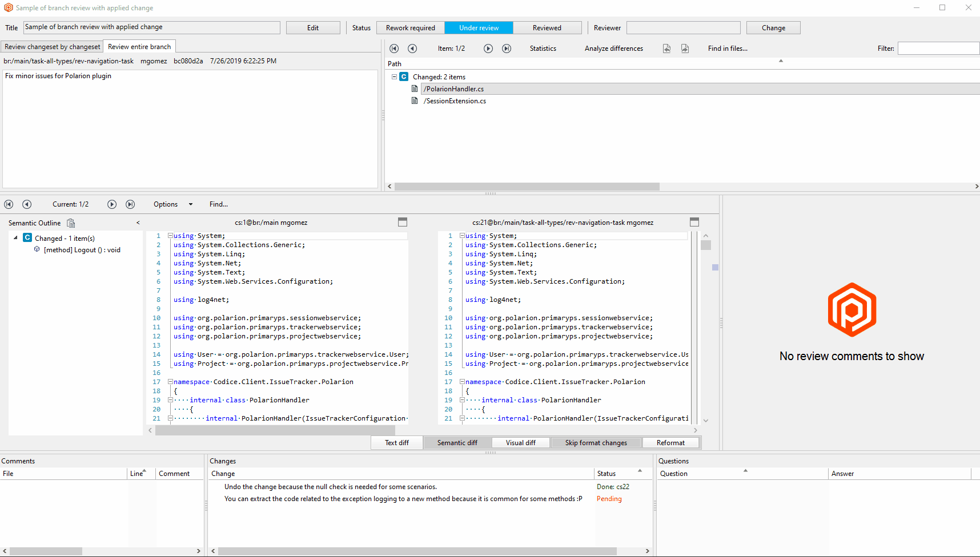Click the Analyze differences tool
Image resolution: width=980 pixels, height=557 pixels.
[x=614, y=49]
